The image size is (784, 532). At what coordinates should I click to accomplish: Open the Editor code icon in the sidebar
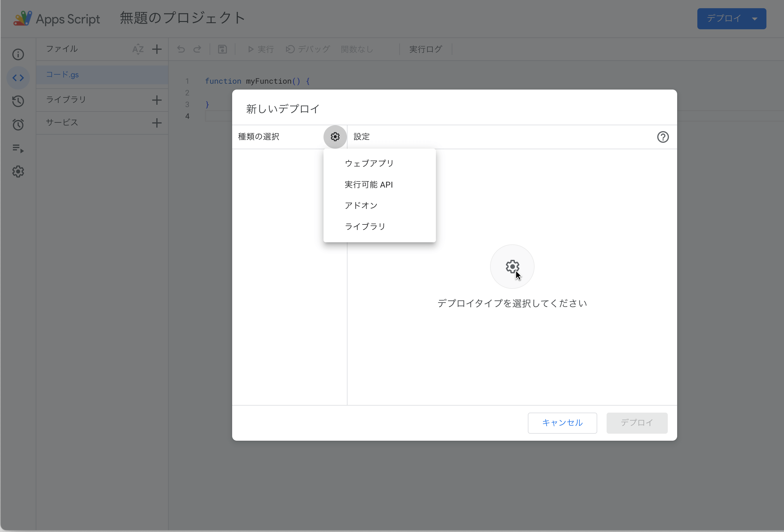(18, 78)
